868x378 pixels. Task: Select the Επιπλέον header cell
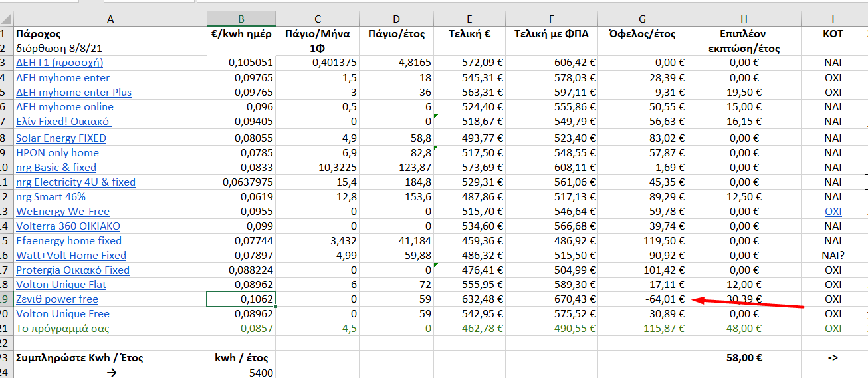[x=744, y=34]
